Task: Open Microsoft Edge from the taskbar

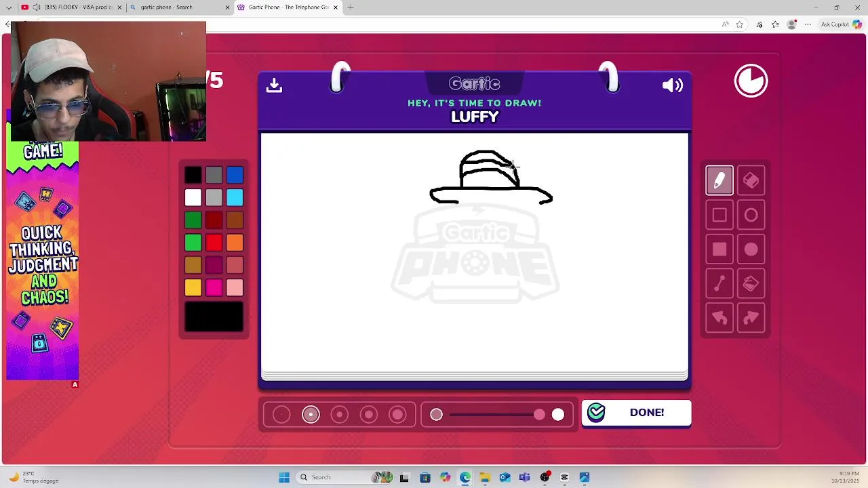Action: click(465, 477)
